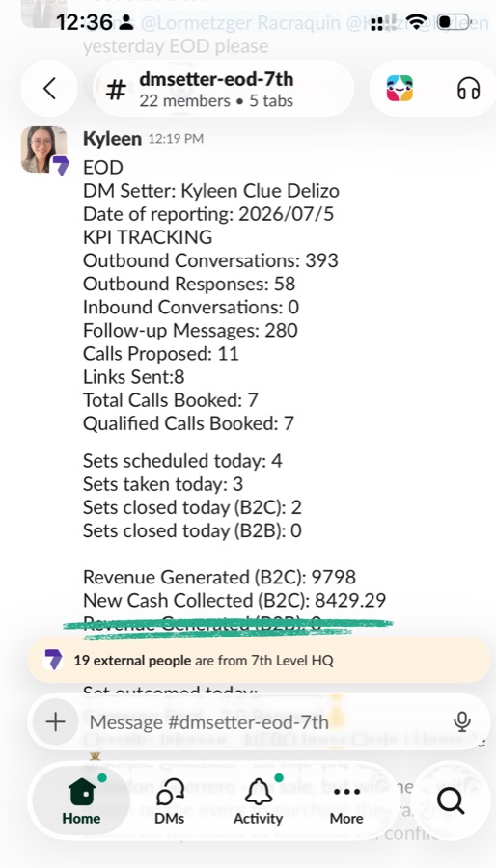Screen dimensions: 496x868
Task: Go to the Activity tab
Action: tap(258, 800)
